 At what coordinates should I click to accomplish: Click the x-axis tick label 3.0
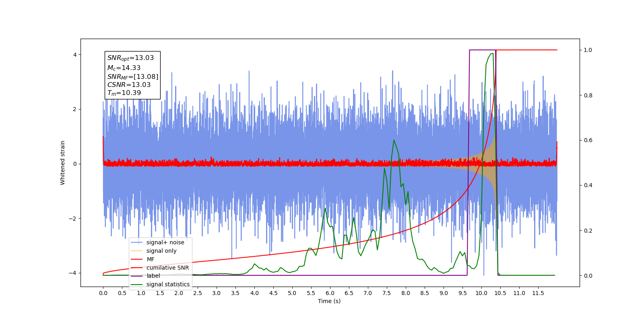217,293
